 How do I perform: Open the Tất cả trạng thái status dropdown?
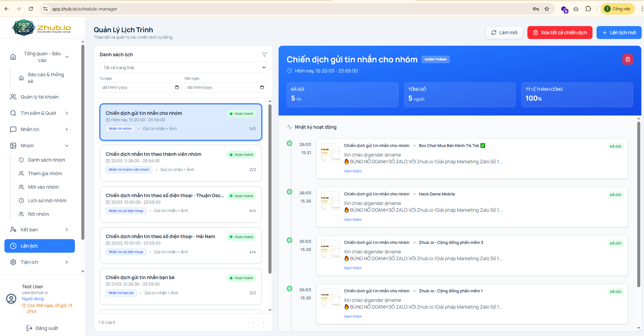point(183,68)
